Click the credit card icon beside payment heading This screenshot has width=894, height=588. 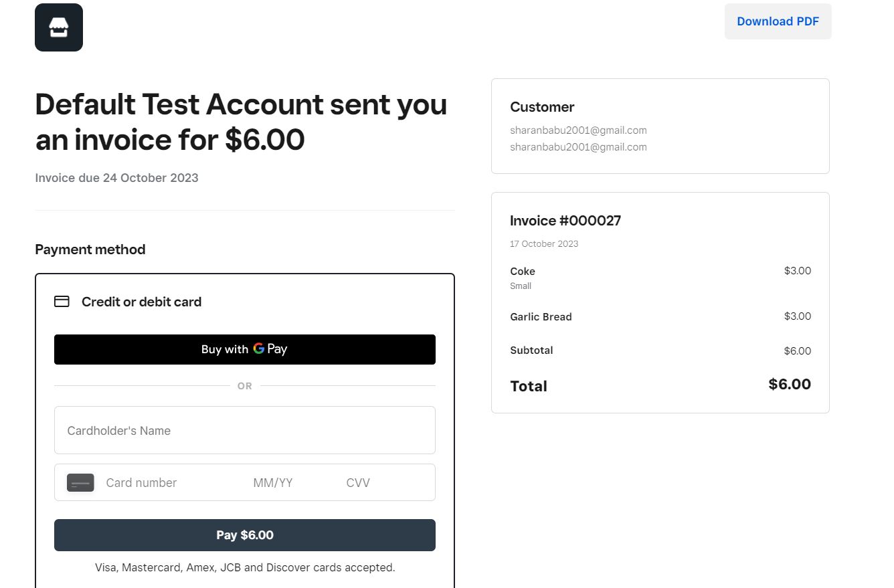pos(62,302)
